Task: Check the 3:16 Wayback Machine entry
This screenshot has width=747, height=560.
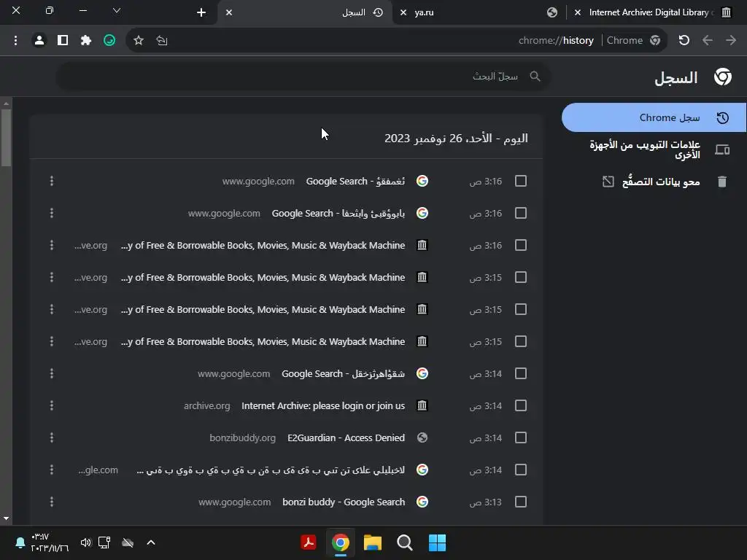Action: [x=521, y=245]
